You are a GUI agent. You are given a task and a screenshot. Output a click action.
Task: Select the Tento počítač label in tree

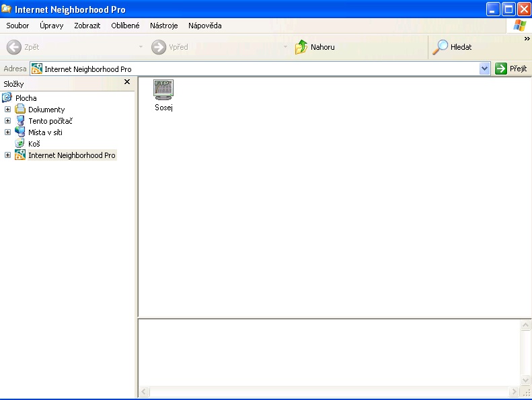(x=50, y=121)
